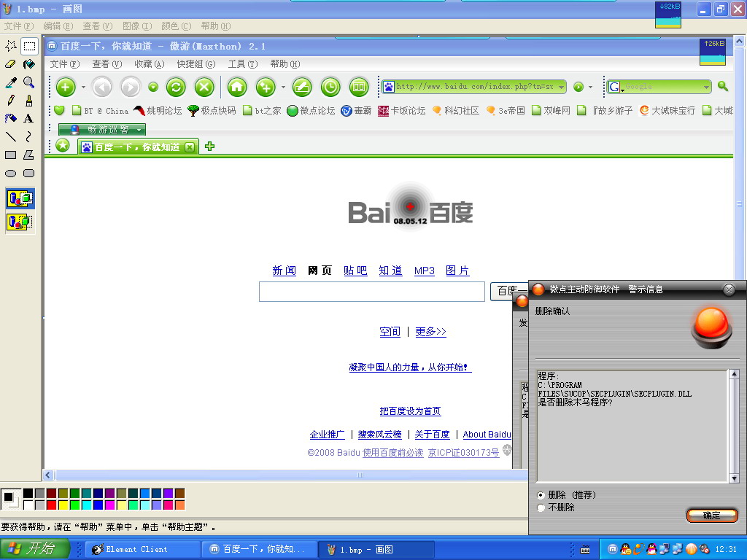This screenshot has width=747, height=560.
Task: Open the Google search engine dropdown arrow
Action: tap(706, 87)
